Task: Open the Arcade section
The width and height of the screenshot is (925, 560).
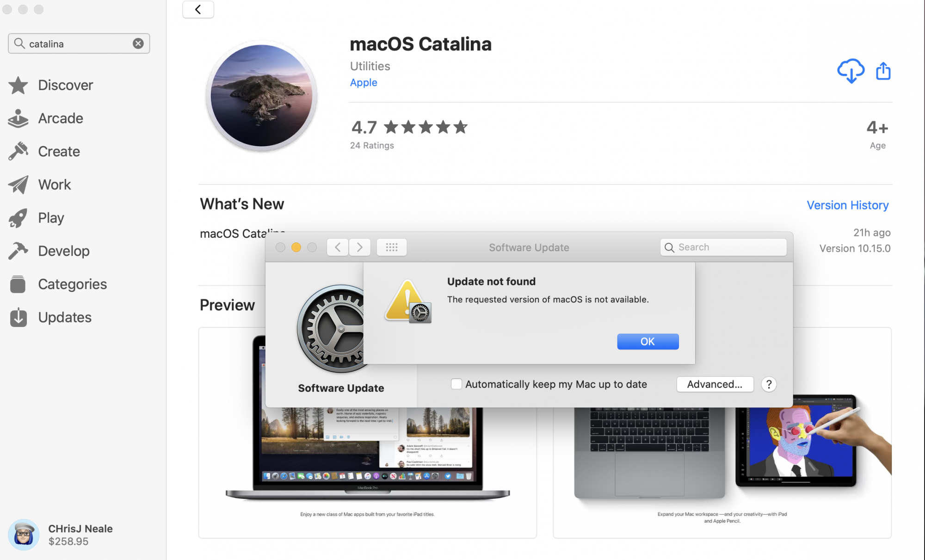Action: (x=46, y=118)
